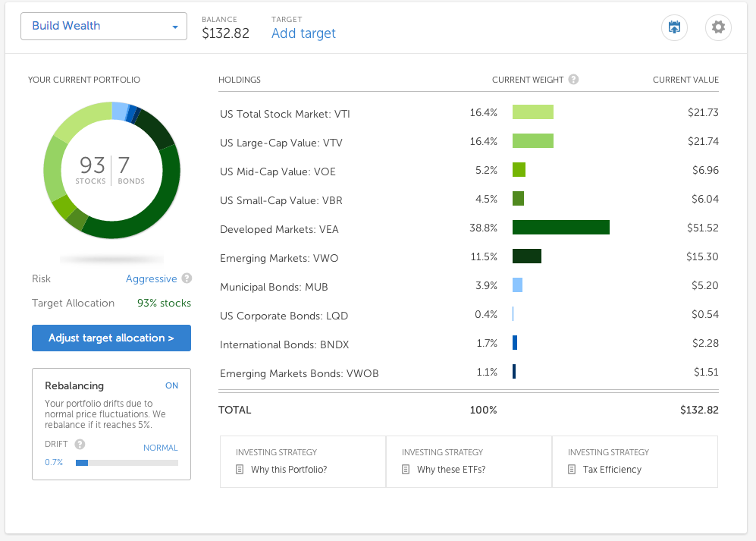The height and width of the screenshot is (541, 756).
Task: Click the drift progress bar
Action: (x=127, y=463)
